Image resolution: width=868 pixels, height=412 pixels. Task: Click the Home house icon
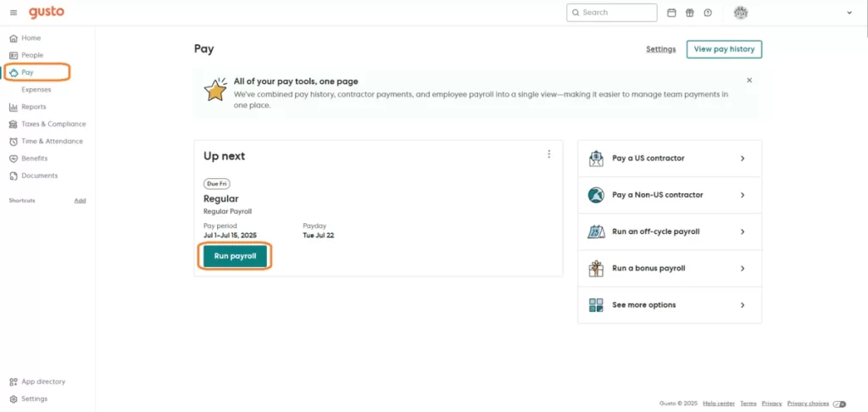pos(14,38)
